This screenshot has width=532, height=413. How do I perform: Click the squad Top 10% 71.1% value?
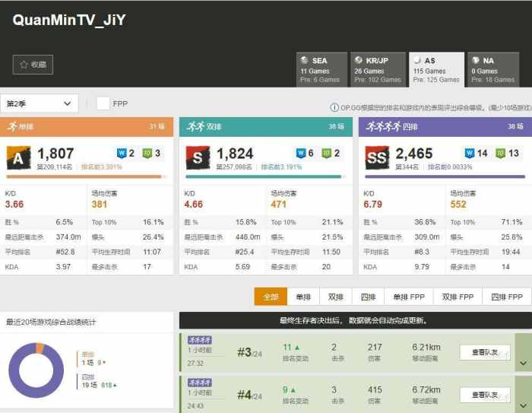pos(511,222)
